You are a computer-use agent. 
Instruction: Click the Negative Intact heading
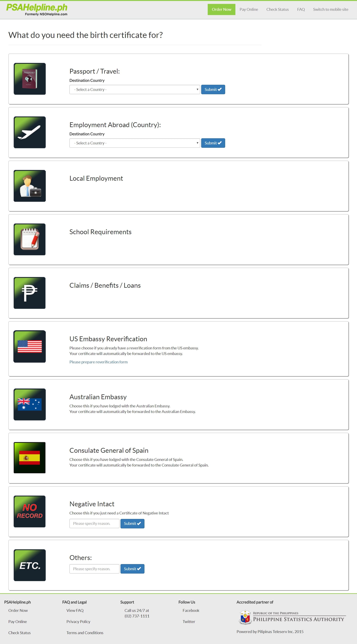tap(92, 504)
